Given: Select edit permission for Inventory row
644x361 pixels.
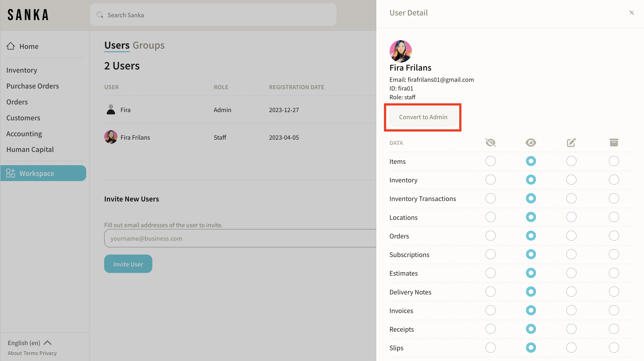Looking at the screenshot, I should click(571, 180).
